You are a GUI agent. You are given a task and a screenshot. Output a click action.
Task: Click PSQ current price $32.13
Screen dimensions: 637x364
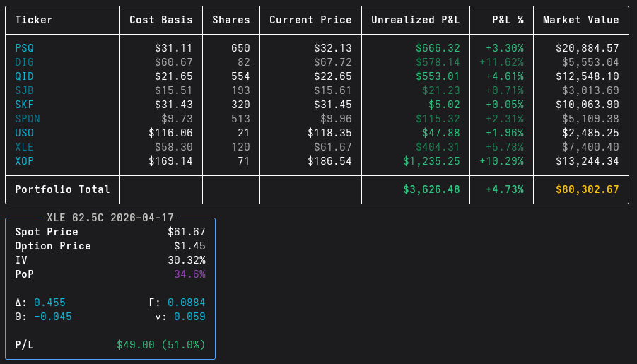point(333,48)
